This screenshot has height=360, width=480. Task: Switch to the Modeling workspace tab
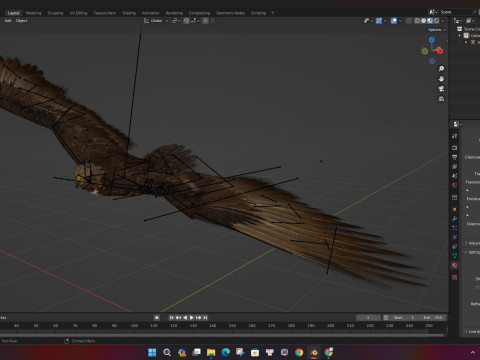tap(33, 13)
